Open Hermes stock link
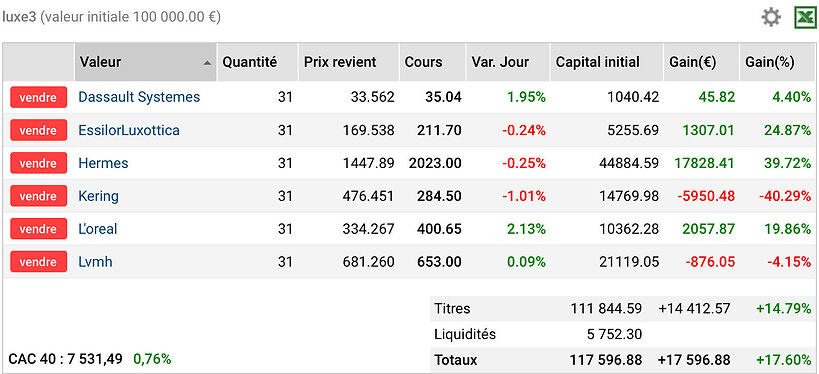 click(103, 163)
